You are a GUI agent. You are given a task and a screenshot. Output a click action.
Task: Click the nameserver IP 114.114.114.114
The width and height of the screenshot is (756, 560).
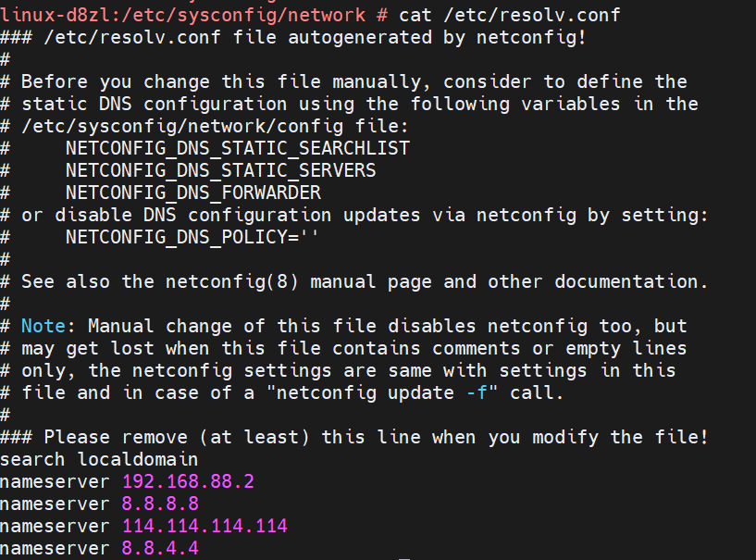click(x=205, y=526)
